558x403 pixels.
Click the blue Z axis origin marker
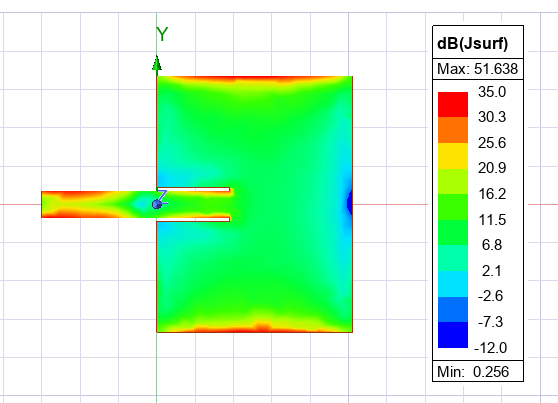pyautogui.click(x=156, y=204)
